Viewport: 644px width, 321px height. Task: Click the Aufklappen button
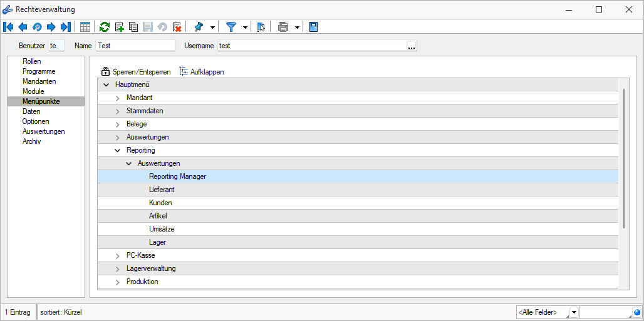coord(202,72)
